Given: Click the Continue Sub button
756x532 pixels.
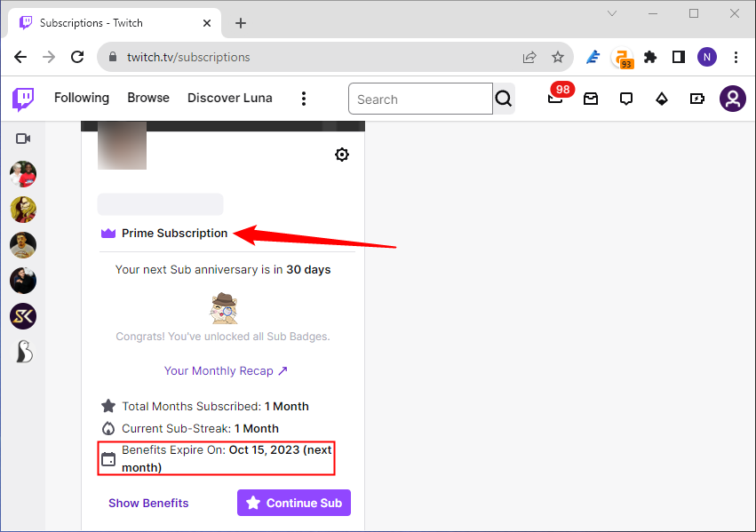Looking at the screenshot, I should point(294,503).
